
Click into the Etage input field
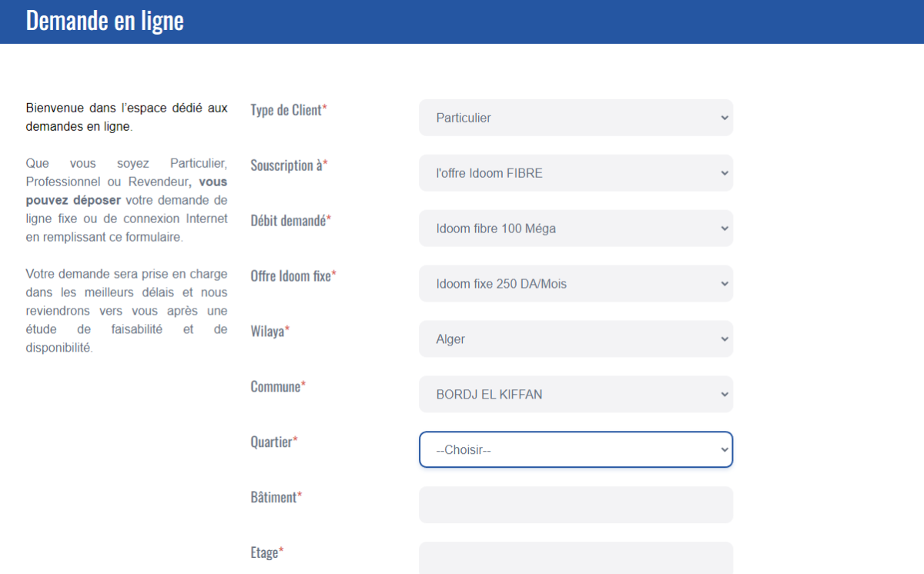pyautogui.click(x=575, y=558)
